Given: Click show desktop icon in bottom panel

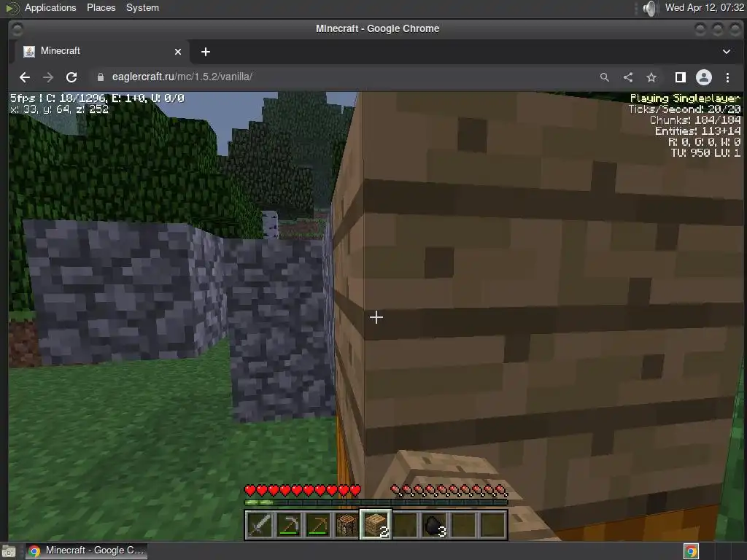Looking at the screenshot, I should [x=9, y=551].
